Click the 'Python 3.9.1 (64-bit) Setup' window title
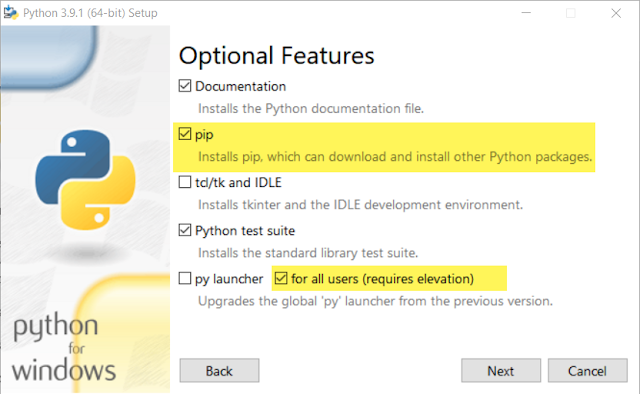 point(90,13)
